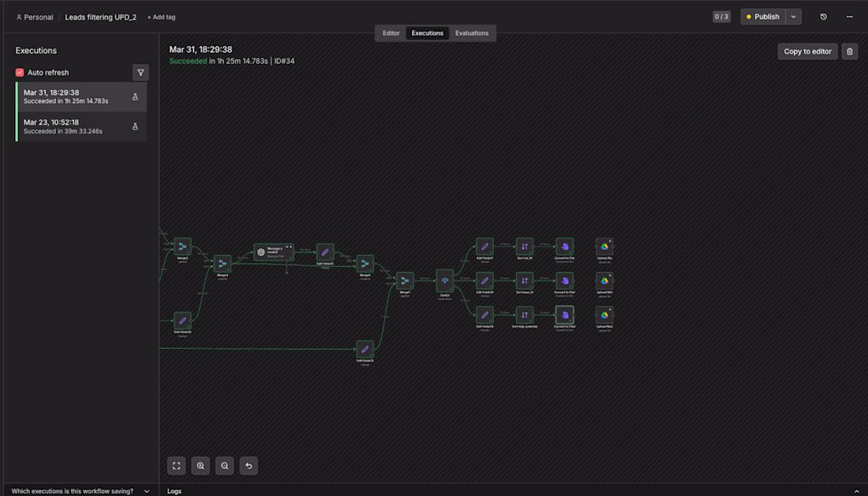This screenshot has width=868, height=496.
Task: Fit the workflow canvas to view
Action: coord(177,466)
